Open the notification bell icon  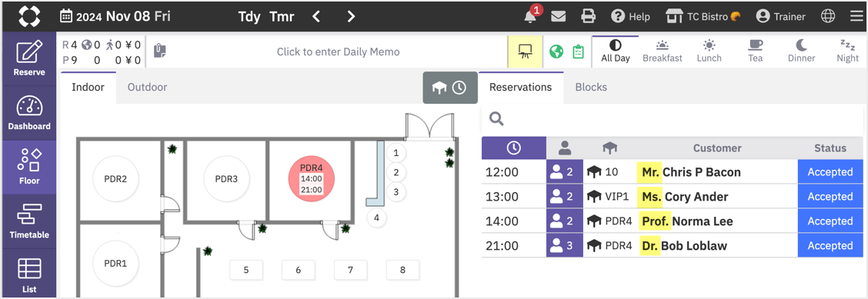pos(530,17)
